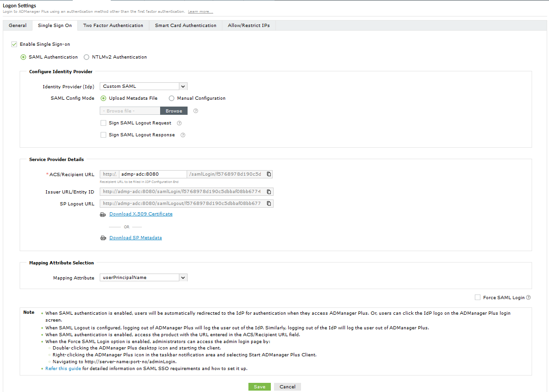
Task: Click the Save button
Action: coord(259,387)
